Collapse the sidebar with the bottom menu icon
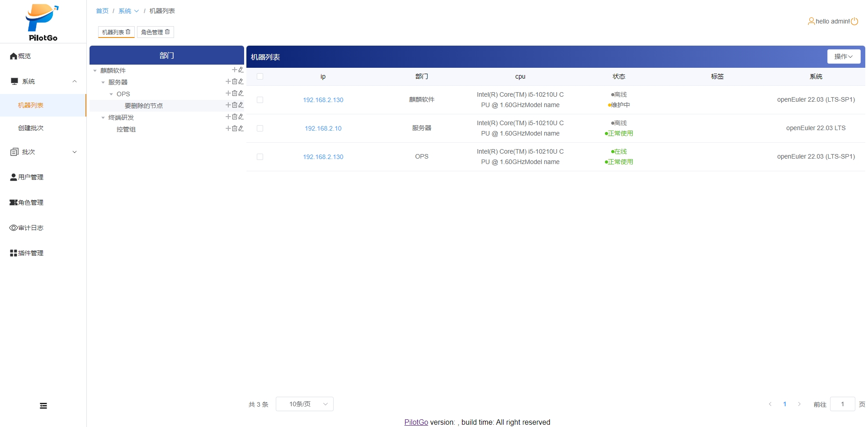This screenshot has width=868, height=427. 43,406
